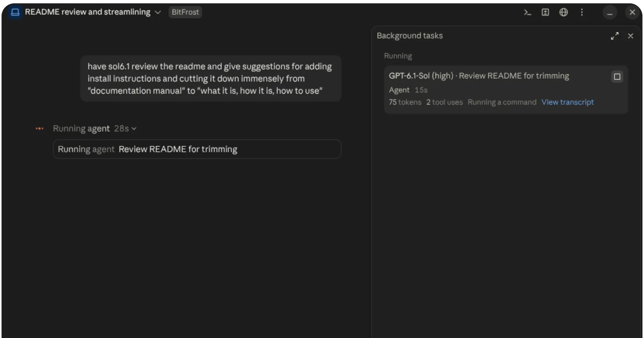This screenshot has width=644, height=338.
Task: Click the '75 tokens' status text
Action: (405, 102)
